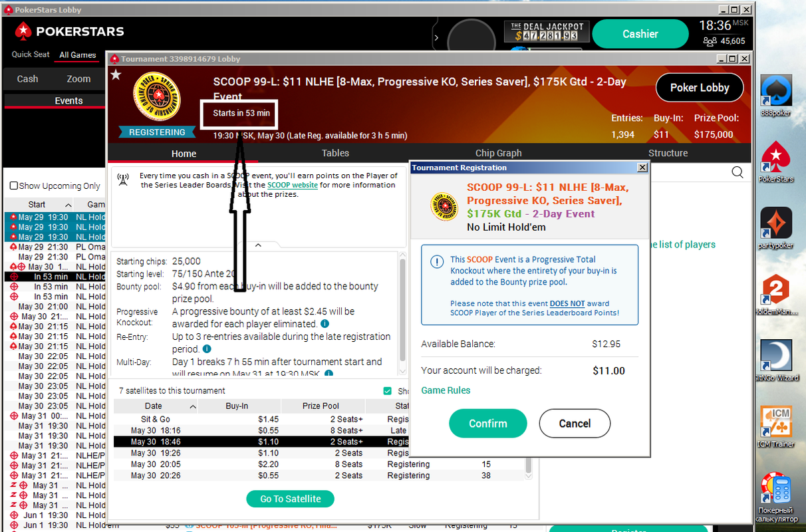
Task: Open the Re-Entry info icon
Action: point(207,348)
